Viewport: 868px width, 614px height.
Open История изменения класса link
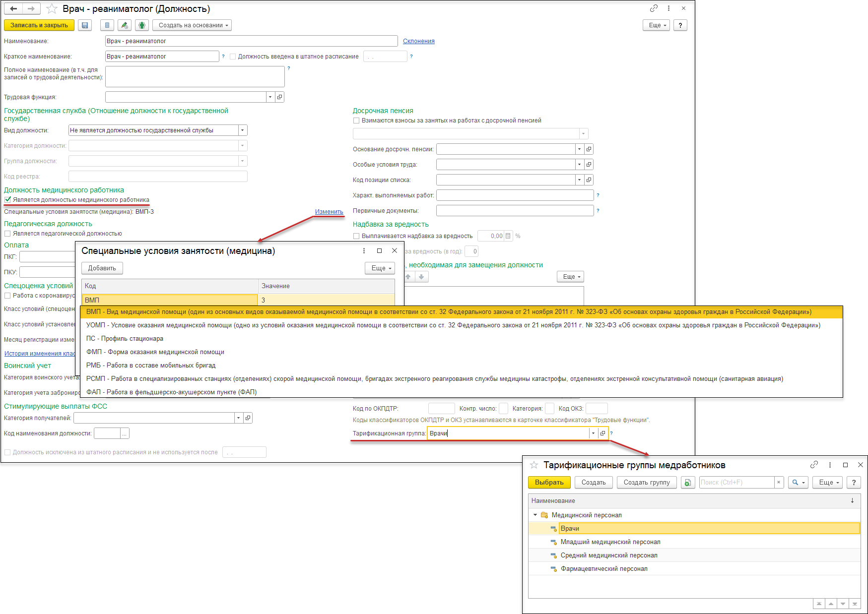pos(40,354)
